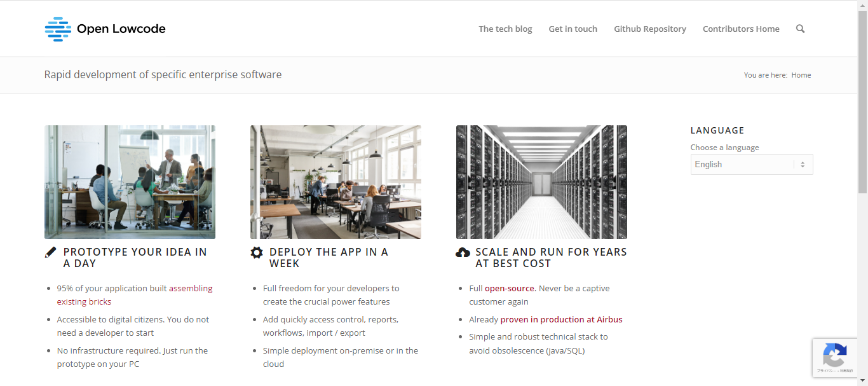Click the cloud upload icon beside Scale heading
This screenshot has width=868, height=386.
pyautogui.click(x=463, y=252)
